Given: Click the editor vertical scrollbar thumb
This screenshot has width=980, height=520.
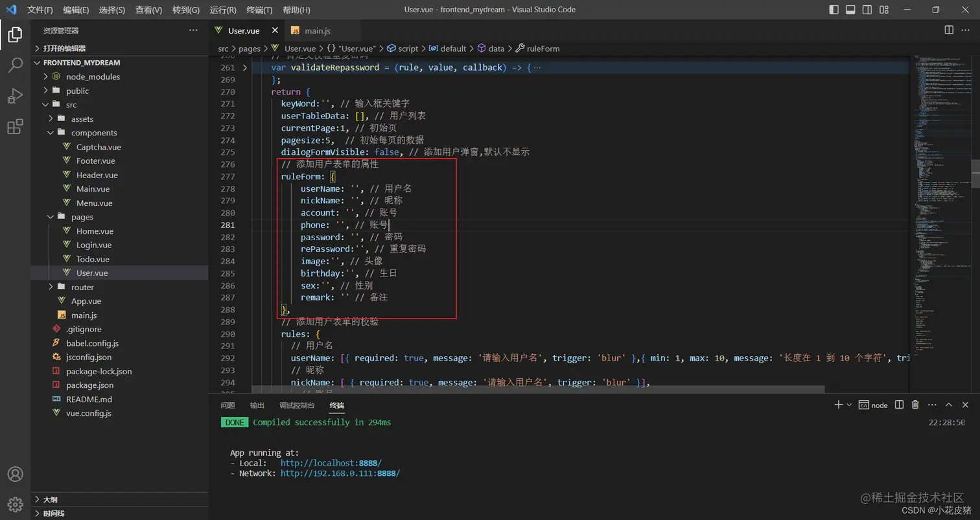Looking at the screenshot, I should [975, 173].
